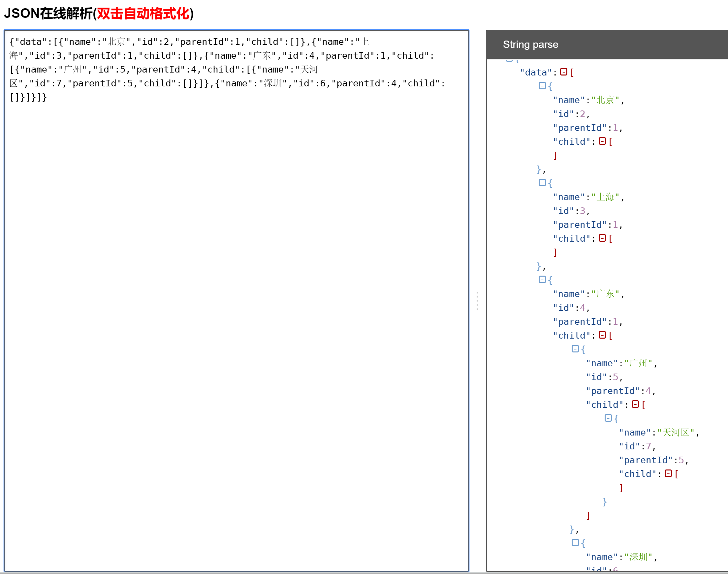This screenshot has height=574, width=728.
Task: Collapse the 上海 object node
Action: click(x=542, y=182)
